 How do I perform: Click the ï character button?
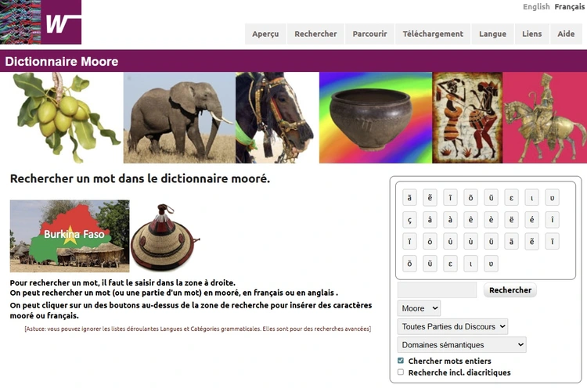(x=409, y=242)
